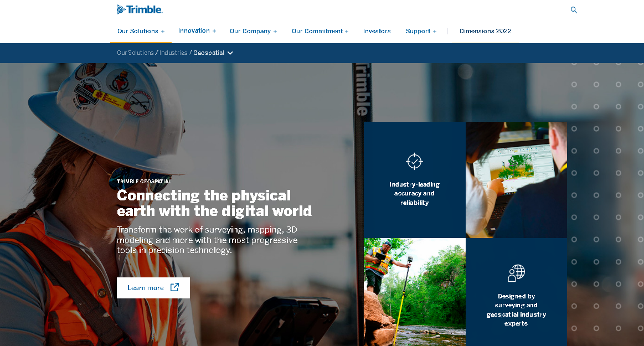Click the external link icon inside Learn more

pos(175,287)
